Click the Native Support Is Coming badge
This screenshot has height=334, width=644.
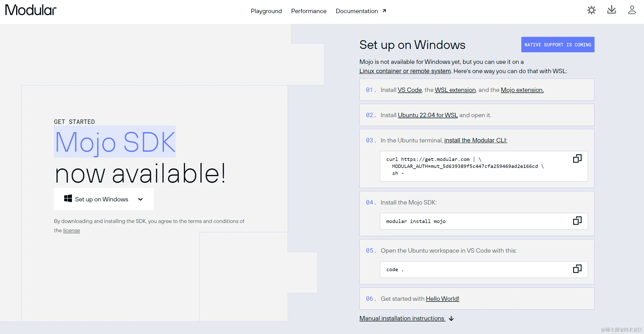coord(558,45)
